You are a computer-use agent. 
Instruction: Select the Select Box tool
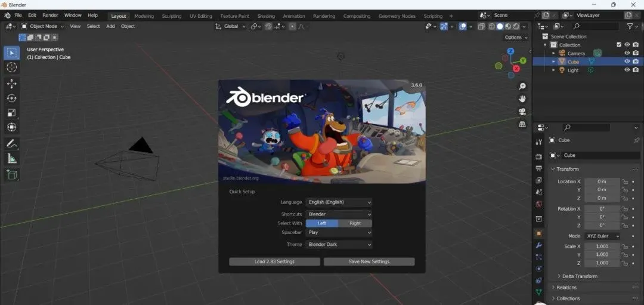click(11, 53)
